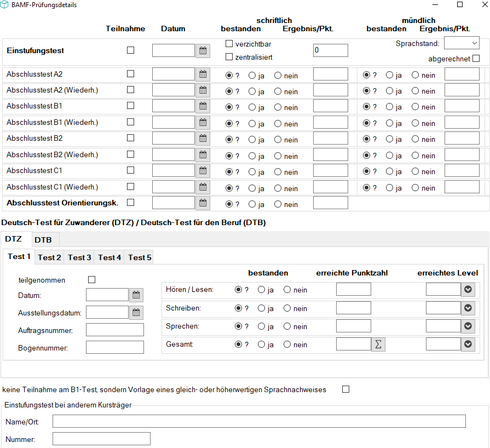Open calendar for Abschlusstest A2 (Wiederh.) date
Viewport: 490px width, 448px height.
[203, 90]
